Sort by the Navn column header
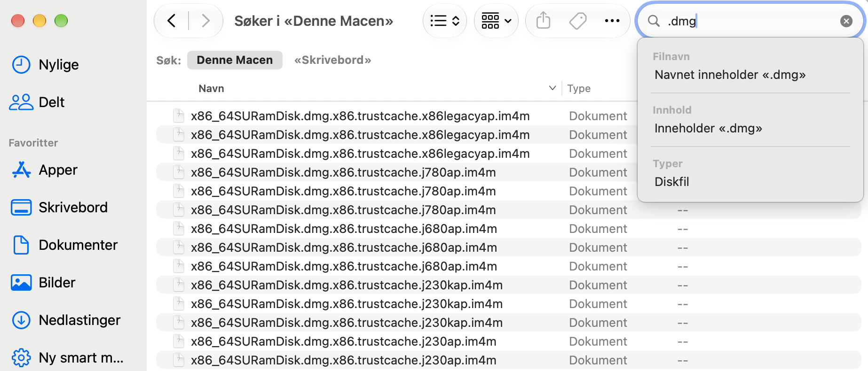The height and width of the screenshot is (371, 868). click(x=211, y=88)
